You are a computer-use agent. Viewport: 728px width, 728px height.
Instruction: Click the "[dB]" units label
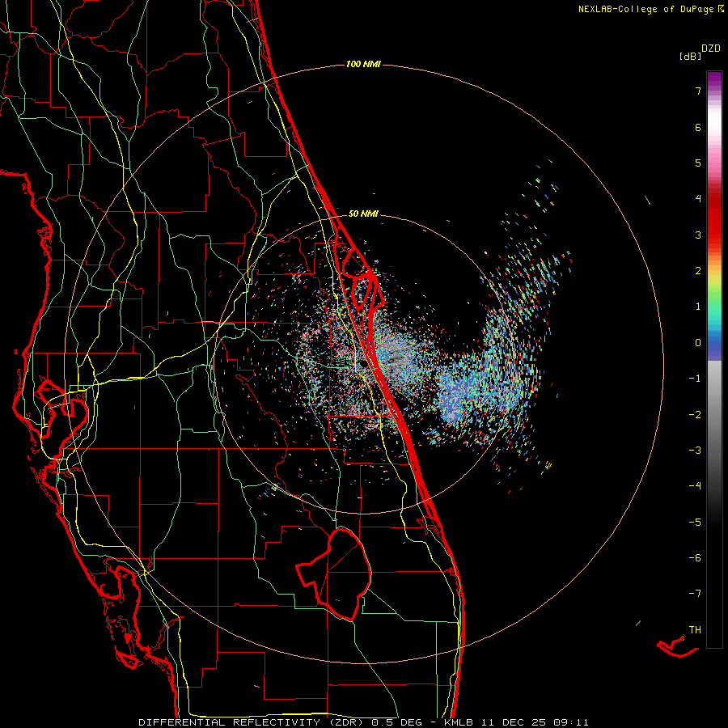point(691,57)
